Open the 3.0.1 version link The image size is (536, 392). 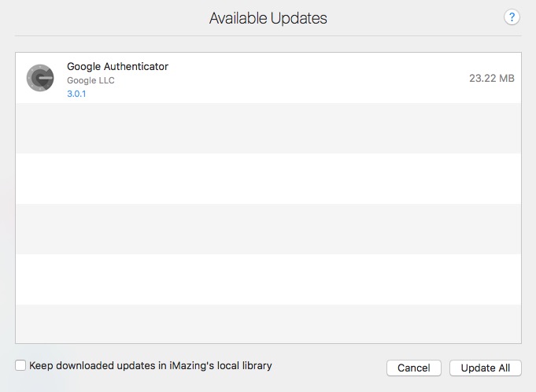point(76,94)
